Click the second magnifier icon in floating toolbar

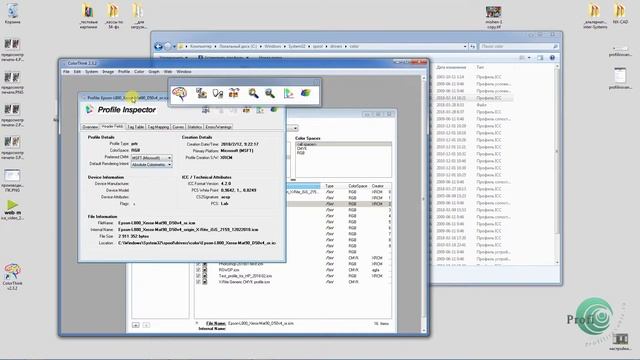pyautogui.click(x=270, y=93)
